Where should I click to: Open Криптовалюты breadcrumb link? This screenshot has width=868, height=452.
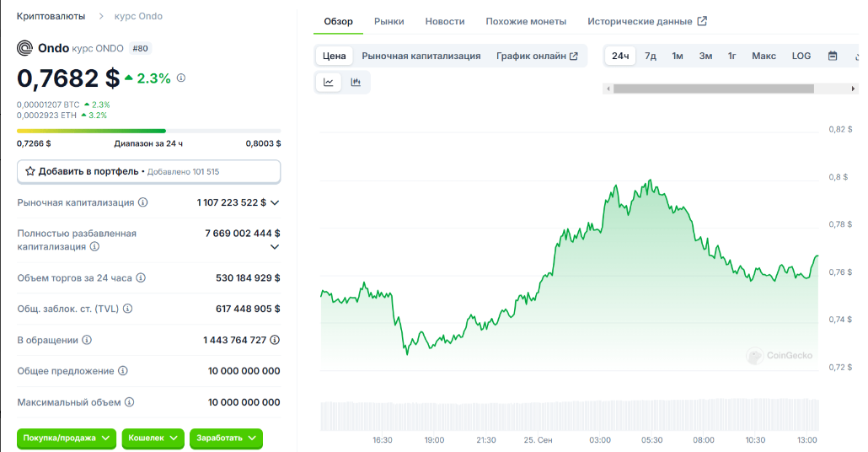click(x=51, y=16)
